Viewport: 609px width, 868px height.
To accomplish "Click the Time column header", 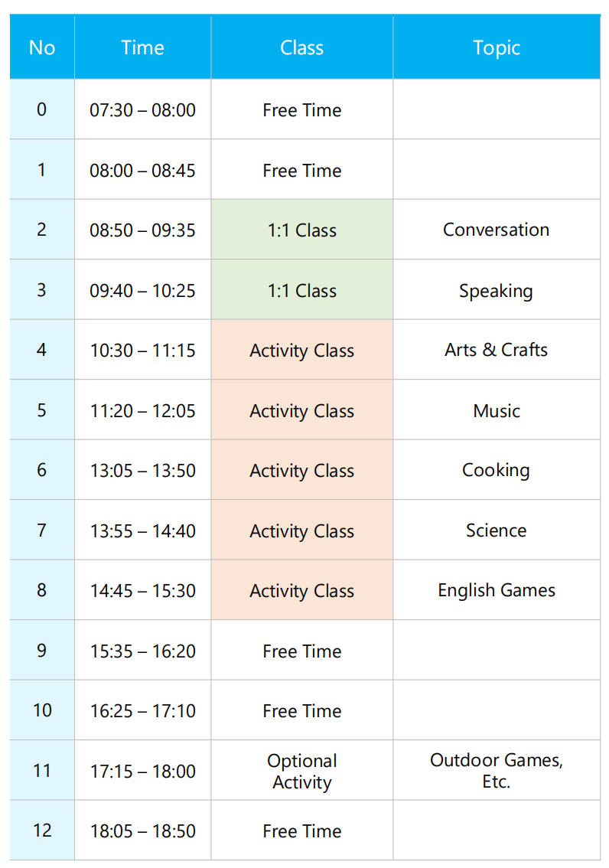I will click(143, 47).
